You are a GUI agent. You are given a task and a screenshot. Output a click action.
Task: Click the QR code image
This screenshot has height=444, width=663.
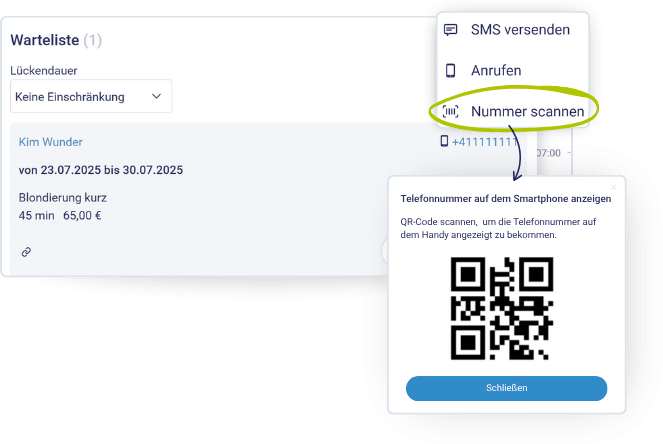click(502, 308)
